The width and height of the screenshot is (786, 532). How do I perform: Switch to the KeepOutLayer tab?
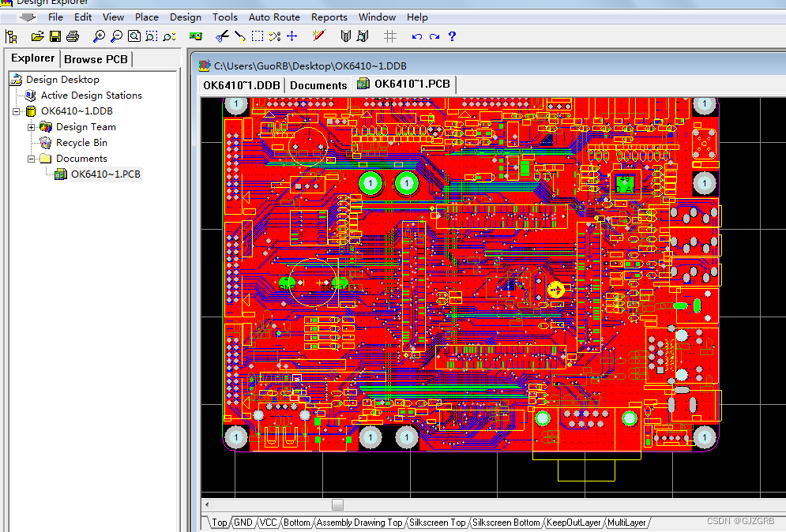tap(574, 523)
